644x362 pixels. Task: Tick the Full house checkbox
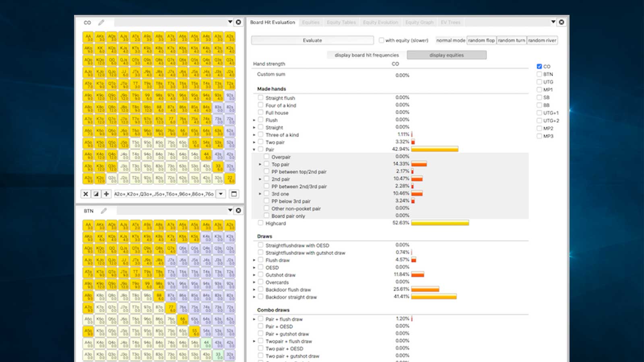coord(260,112)
